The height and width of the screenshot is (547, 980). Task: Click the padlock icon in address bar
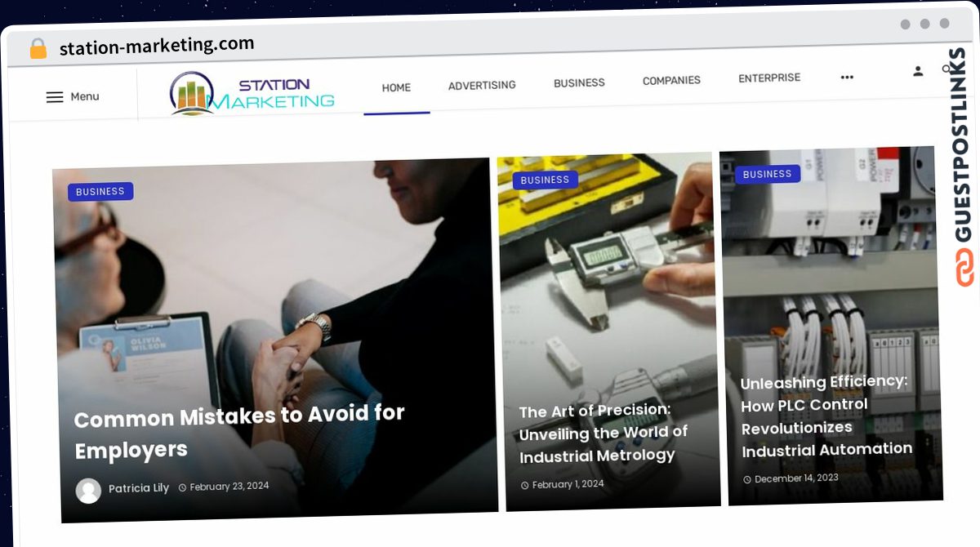[x=38, y=49]
